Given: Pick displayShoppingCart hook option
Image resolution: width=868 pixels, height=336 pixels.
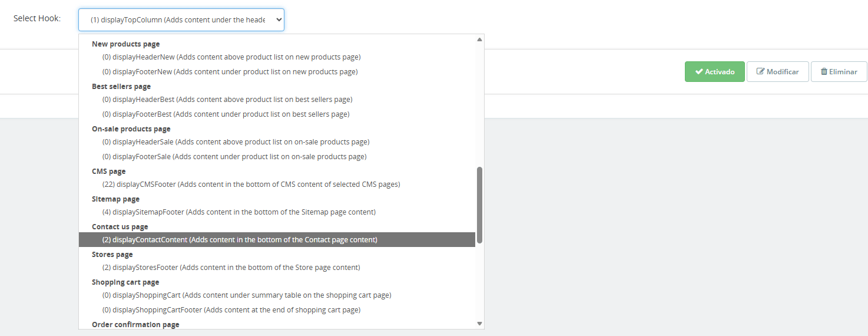Looking at the screenshot, I should click(246, 295).
